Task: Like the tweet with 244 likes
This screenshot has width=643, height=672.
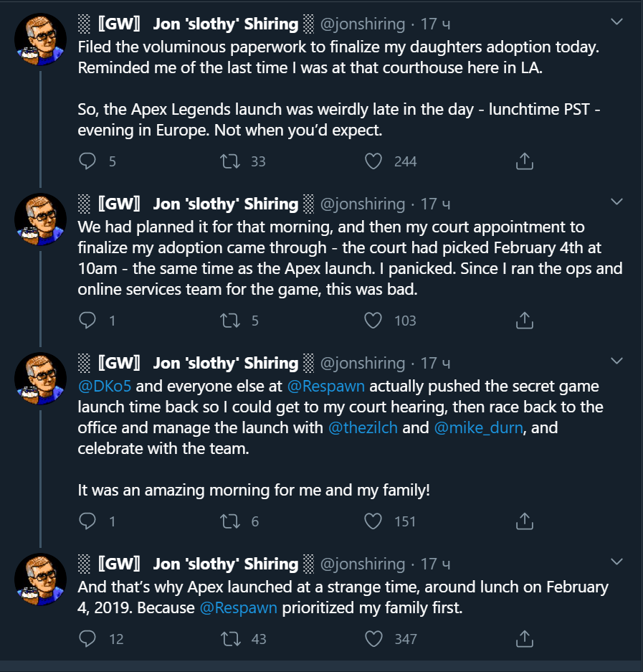Action: [x=373, y=161]
